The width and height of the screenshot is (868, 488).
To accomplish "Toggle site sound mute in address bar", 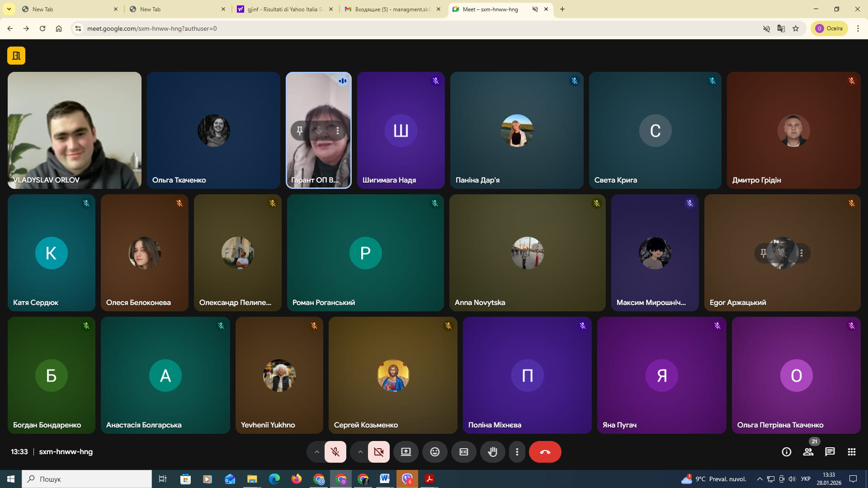I will [x=766, y=28].
